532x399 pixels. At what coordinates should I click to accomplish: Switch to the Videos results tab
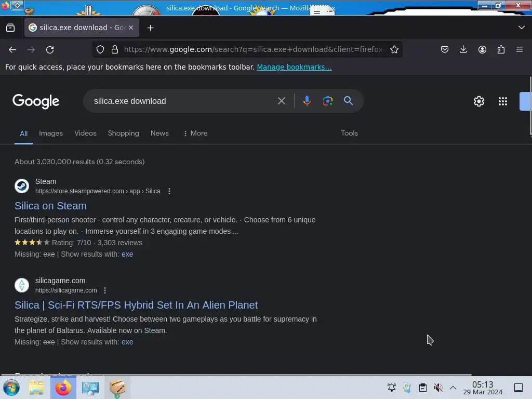click(x=86, y=134)
